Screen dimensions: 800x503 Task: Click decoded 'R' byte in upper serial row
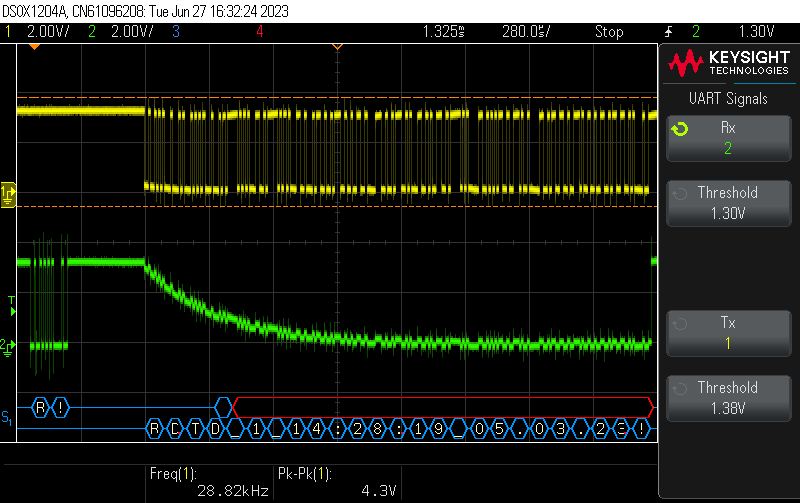40,408
